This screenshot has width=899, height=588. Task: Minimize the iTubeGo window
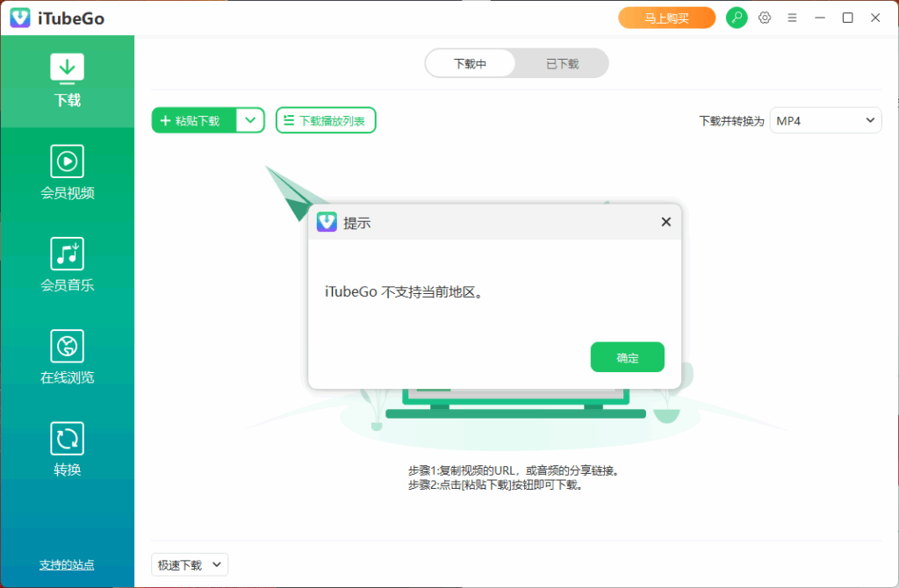820,18
